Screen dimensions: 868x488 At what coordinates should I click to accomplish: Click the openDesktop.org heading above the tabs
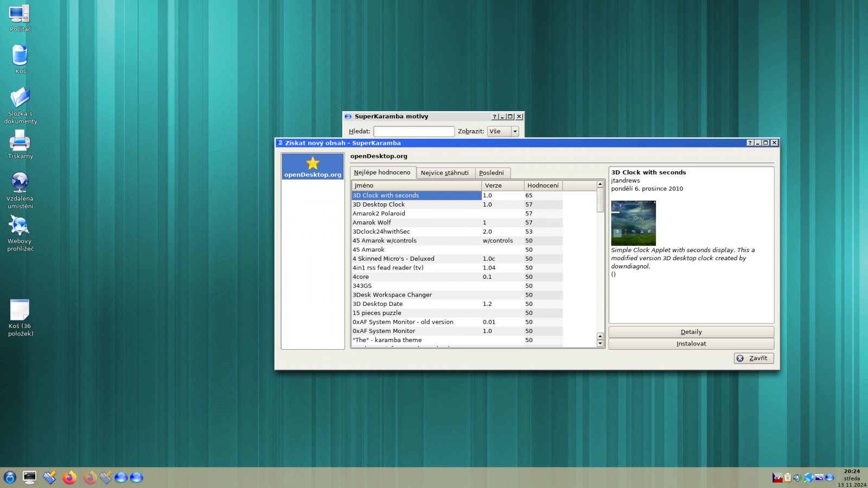(x=379, y=156)
